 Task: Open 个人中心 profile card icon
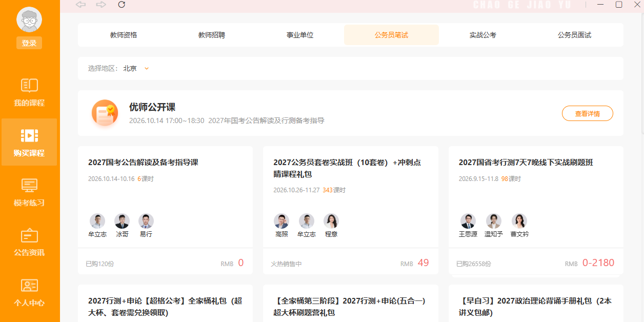[29, 285]
